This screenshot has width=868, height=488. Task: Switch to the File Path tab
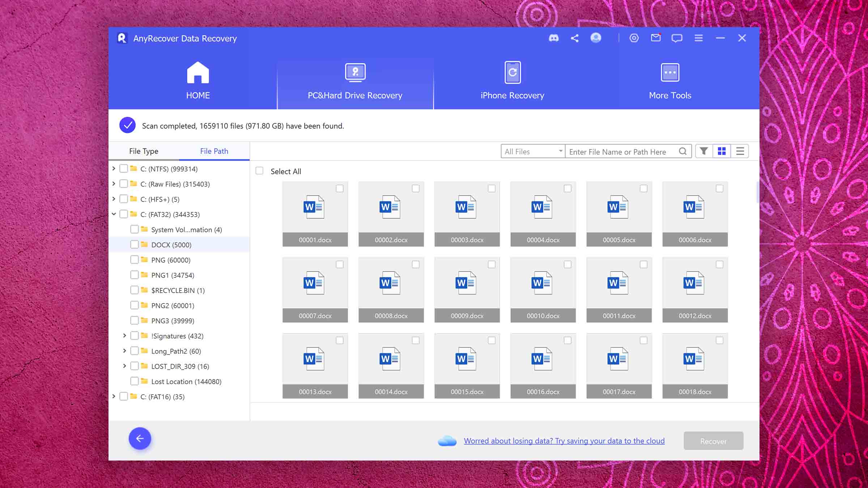[x=214, y=151]
